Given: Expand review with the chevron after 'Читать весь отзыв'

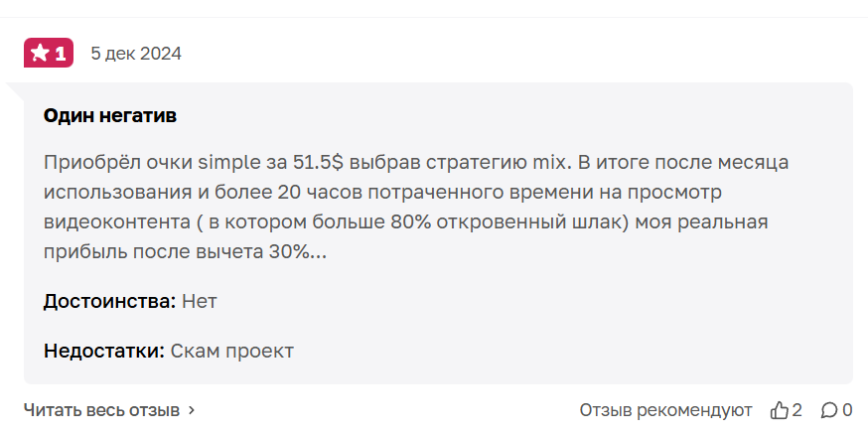Looking at the screenshot, I should [x=192, y=410].
